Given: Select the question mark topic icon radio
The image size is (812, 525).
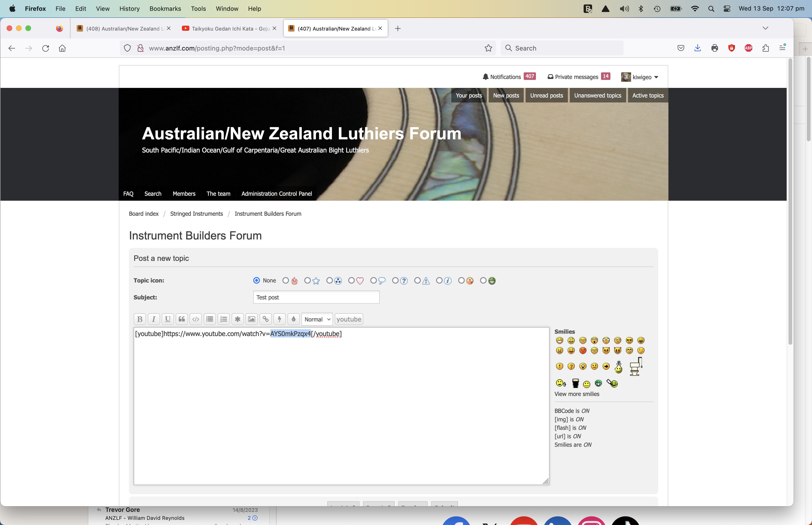Looking at the screenshot, I should (x=395, y=280).
